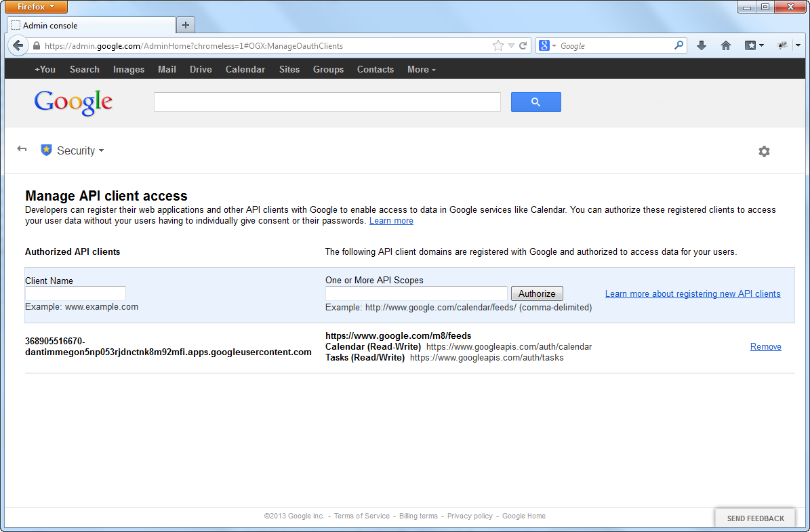Click the magnifier in the browser search box
This screenshot has width=810, height=532.
[x=679, y=45]
